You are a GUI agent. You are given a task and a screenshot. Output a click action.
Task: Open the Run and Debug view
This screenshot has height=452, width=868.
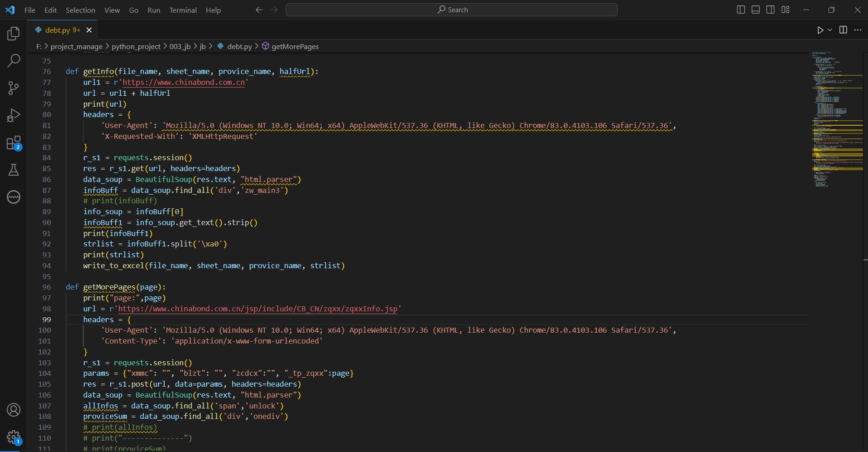tap(14, 115)
